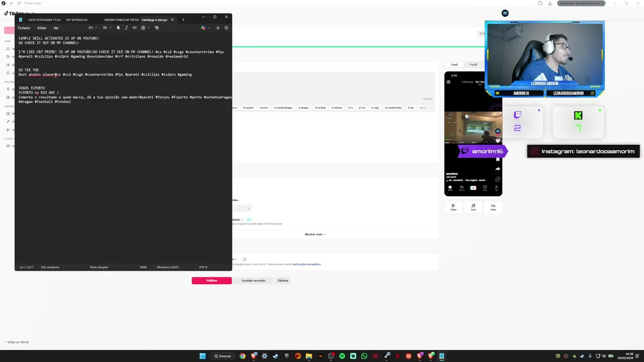This screenshot has width=644, height=362.
Task: Click Texto simples in status bar
Action: point(99,267)
